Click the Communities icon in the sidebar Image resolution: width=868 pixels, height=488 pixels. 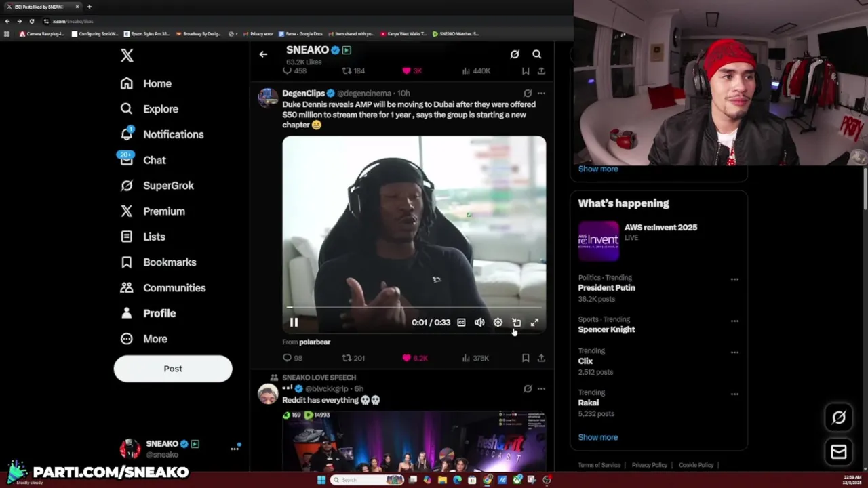[x=127, y=288]
